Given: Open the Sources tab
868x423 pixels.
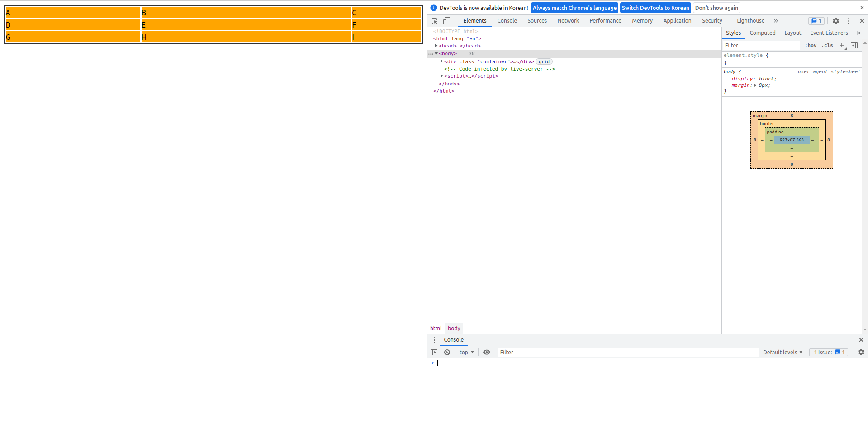Looking at the screenshot, I should click(537, 21).
